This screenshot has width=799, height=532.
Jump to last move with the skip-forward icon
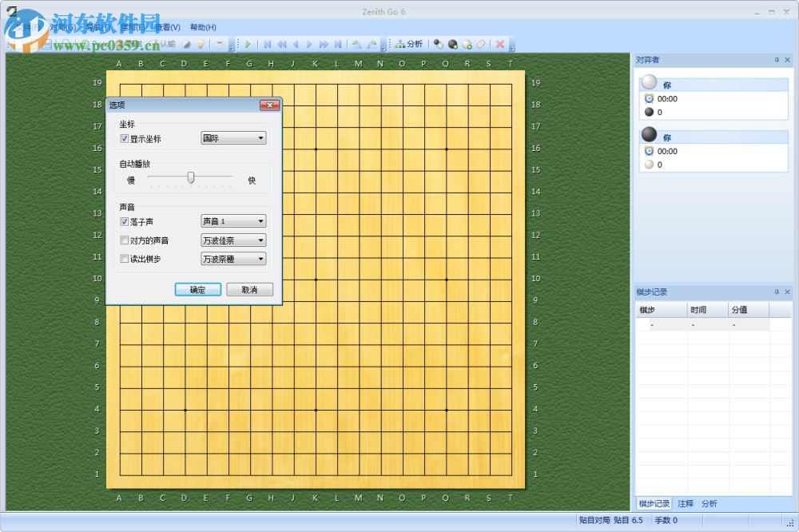coord(338,44)
